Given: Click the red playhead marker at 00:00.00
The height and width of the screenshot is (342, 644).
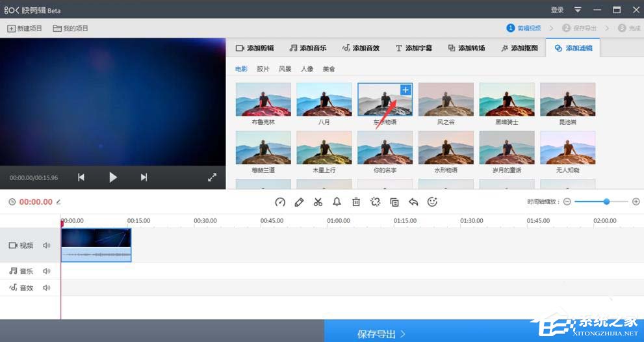Looking at the screenshot, I should [x=62, y=223].
